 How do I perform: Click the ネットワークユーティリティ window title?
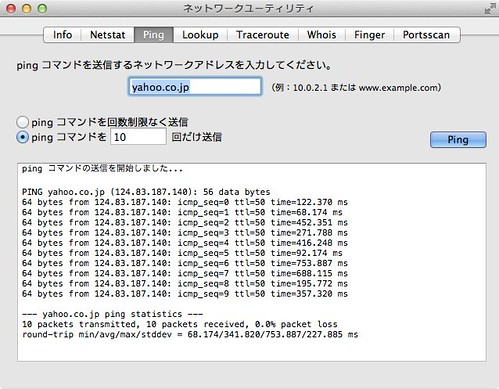[249, 8]
